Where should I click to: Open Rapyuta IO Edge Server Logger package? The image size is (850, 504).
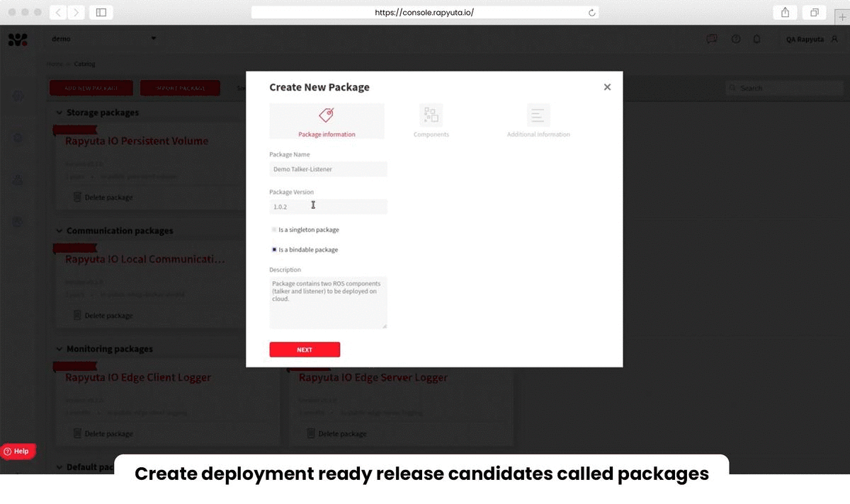click(x=373, y=377)
